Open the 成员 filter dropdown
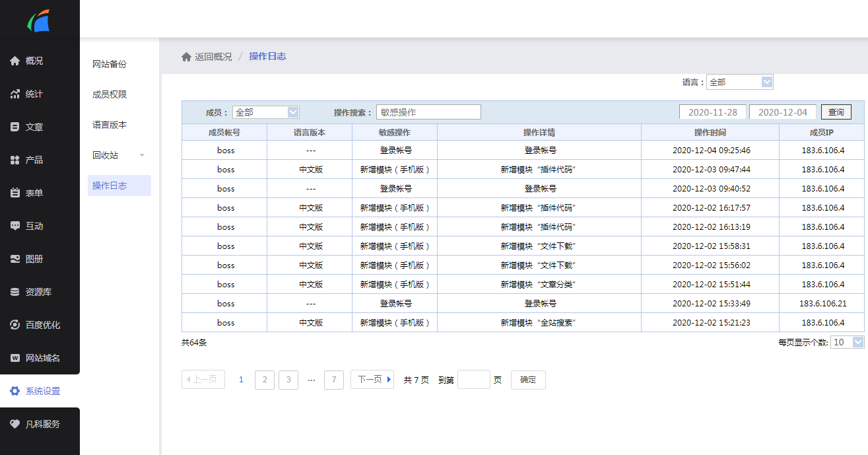Viewport: 868px width, 455px height. point(265,112)
